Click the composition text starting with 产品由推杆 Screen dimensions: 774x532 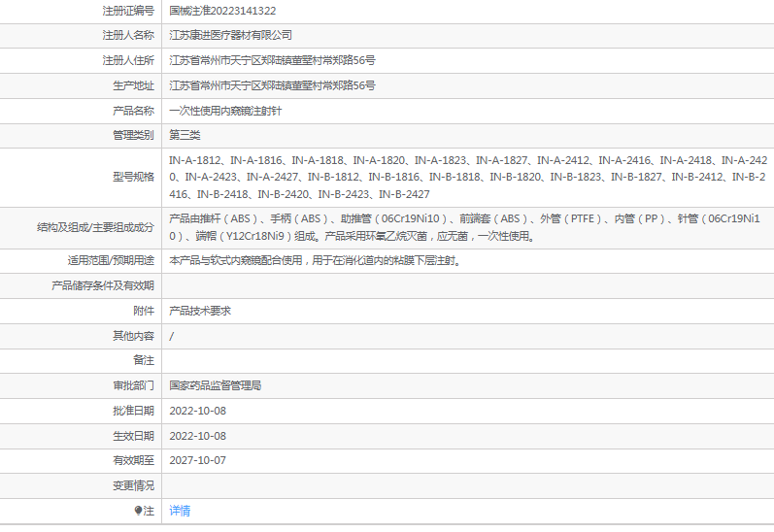466,227
